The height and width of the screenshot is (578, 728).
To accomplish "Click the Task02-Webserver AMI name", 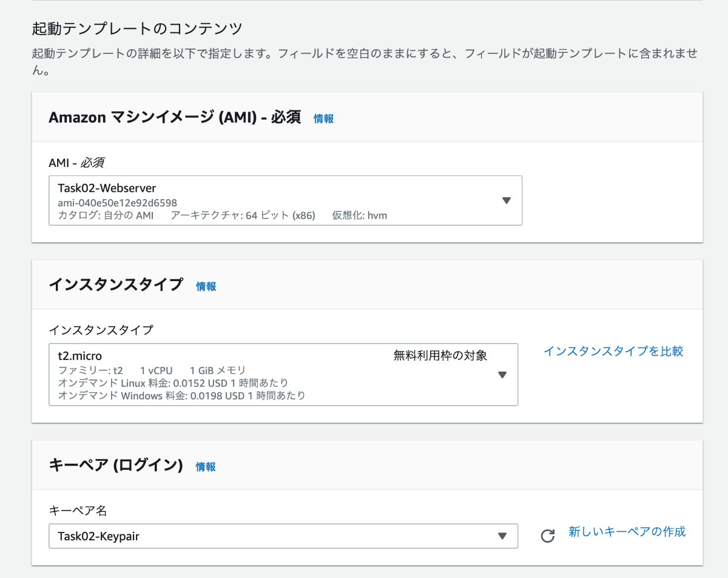I will click(x=107, y=188).
